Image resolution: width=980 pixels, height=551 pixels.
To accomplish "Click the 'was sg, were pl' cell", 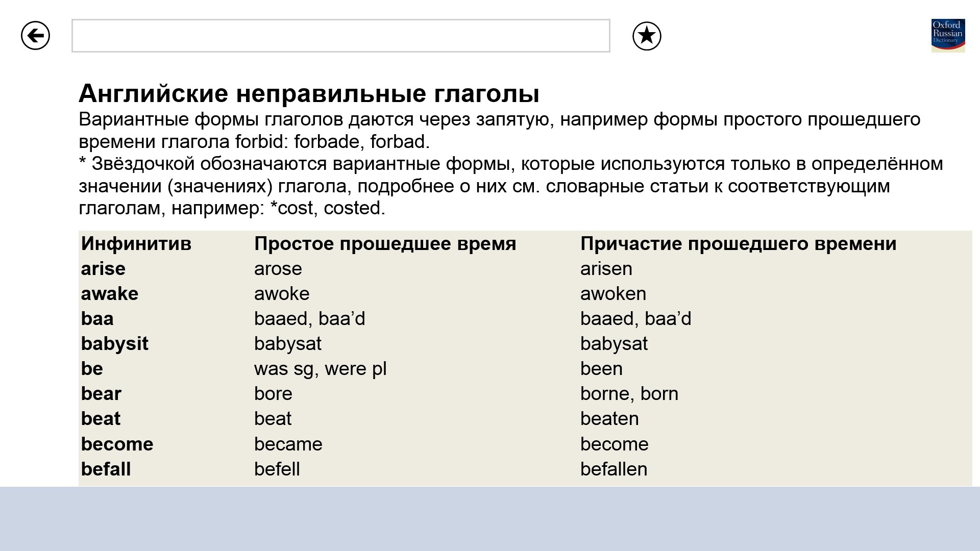I will click(320, 369).
